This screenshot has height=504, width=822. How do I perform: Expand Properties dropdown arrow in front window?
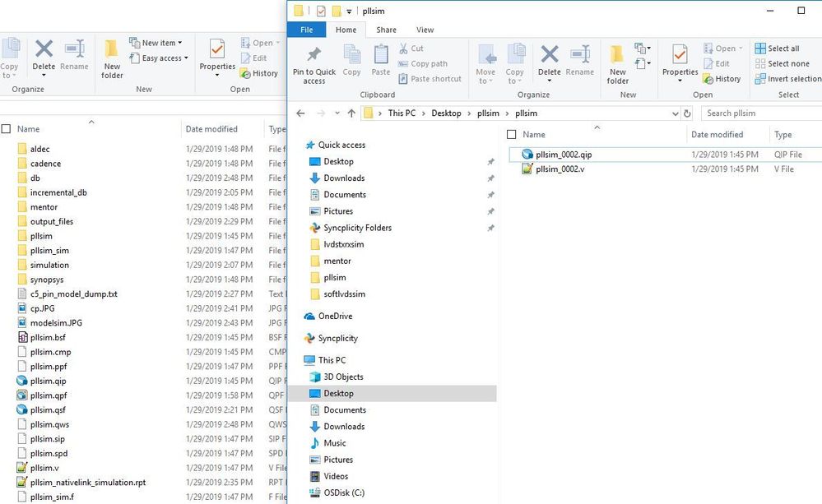680,81
